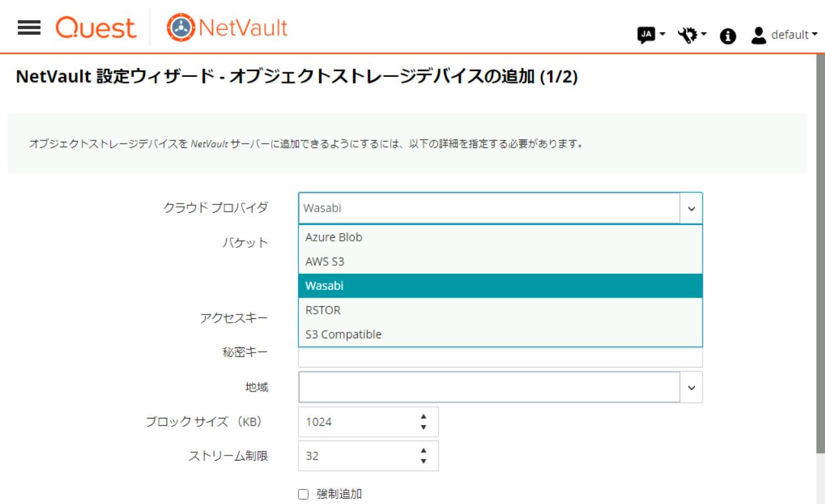Click the Quest logo

(96, 28)
